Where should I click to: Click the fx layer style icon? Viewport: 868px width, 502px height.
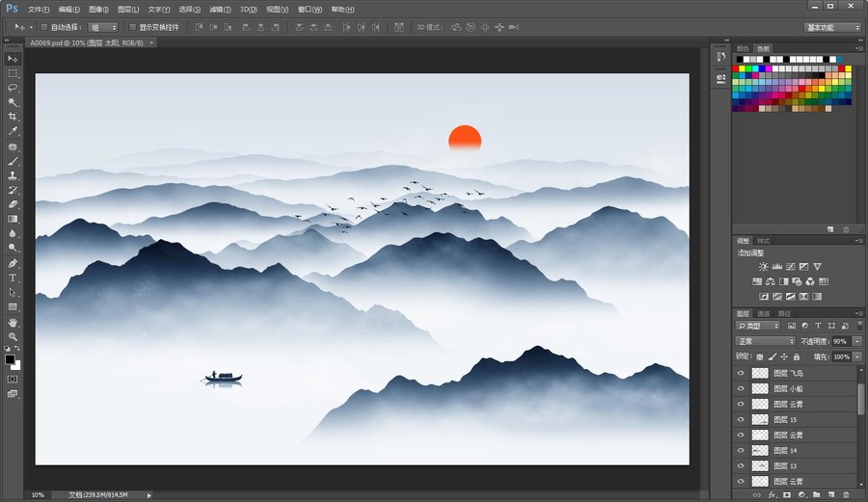773,495
